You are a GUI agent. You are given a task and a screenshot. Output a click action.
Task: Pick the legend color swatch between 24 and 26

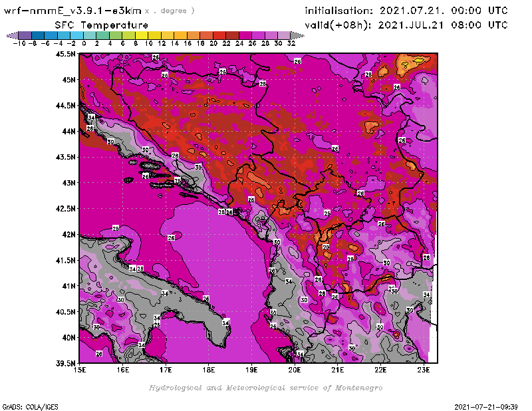pos(245,35)
